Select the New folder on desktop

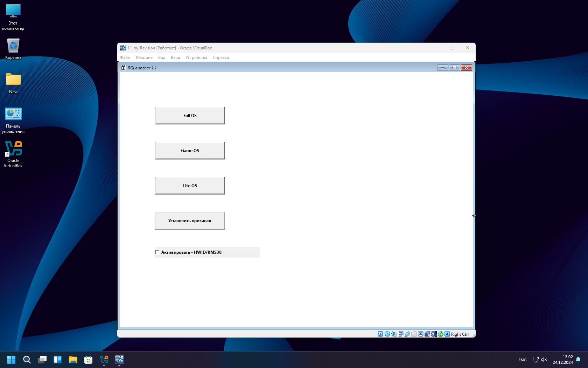pos(13,83)
